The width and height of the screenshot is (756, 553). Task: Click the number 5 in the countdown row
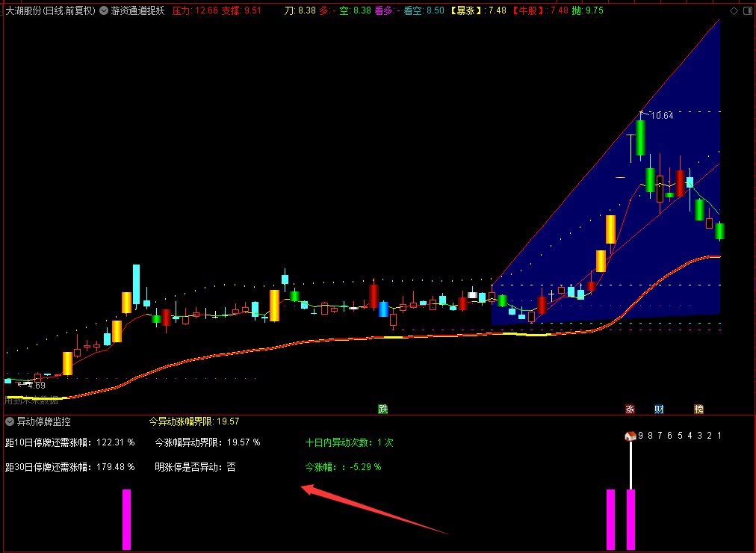[680, 436]
